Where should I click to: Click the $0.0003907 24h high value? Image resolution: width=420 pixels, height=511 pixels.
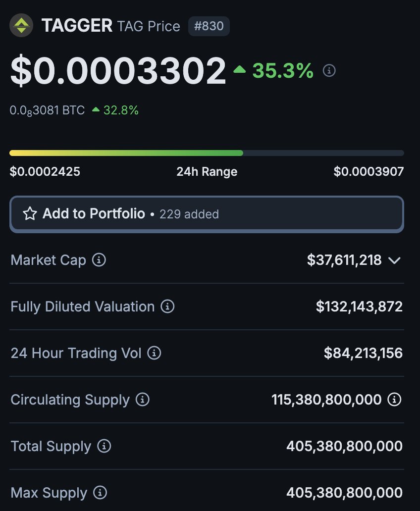tap(368, 171)
